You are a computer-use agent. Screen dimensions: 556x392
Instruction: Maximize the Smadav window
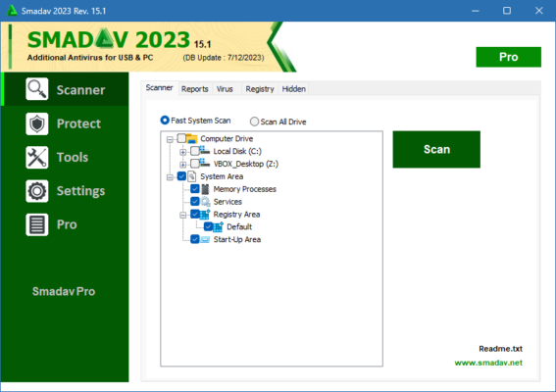[507, 11]
